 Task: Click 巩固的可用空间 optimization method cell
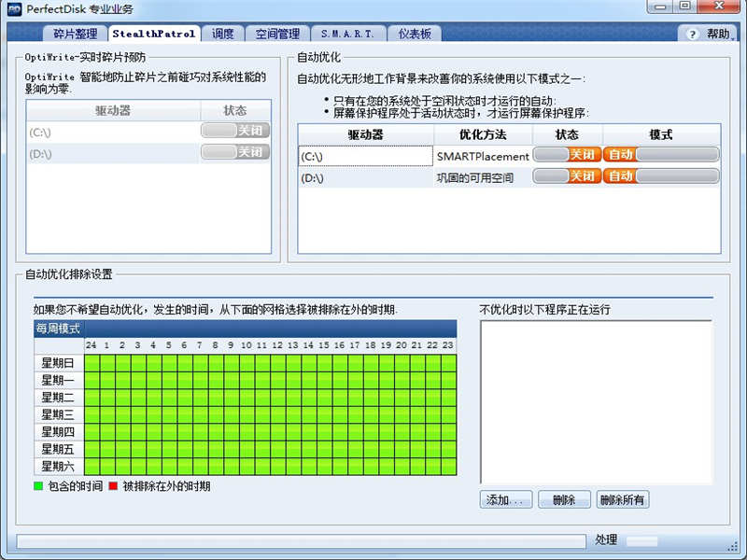483,178
